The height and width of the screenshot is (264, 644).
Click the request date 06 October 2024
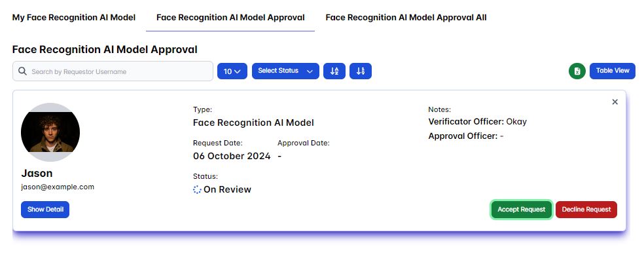(x=232, y=156)
